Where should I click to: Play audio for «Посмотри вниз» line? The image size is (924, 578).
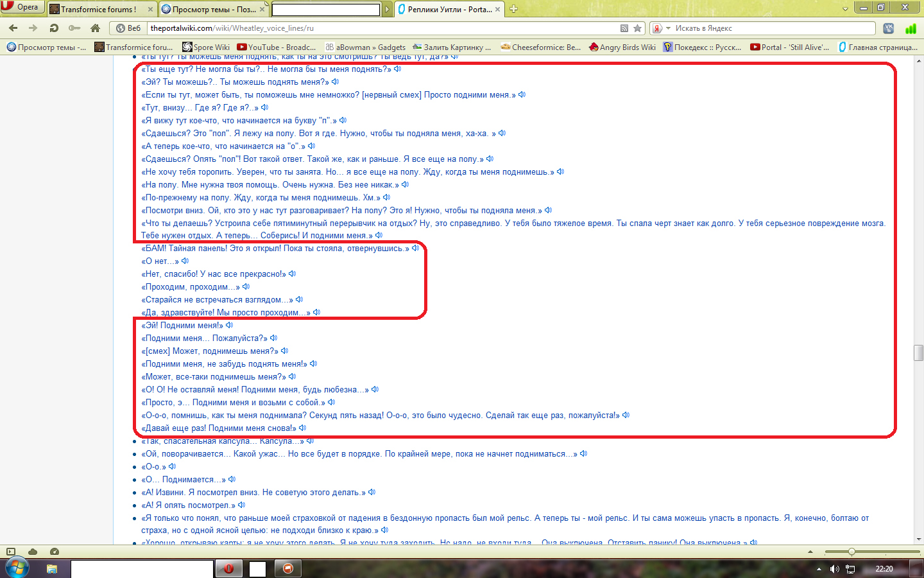549,210
